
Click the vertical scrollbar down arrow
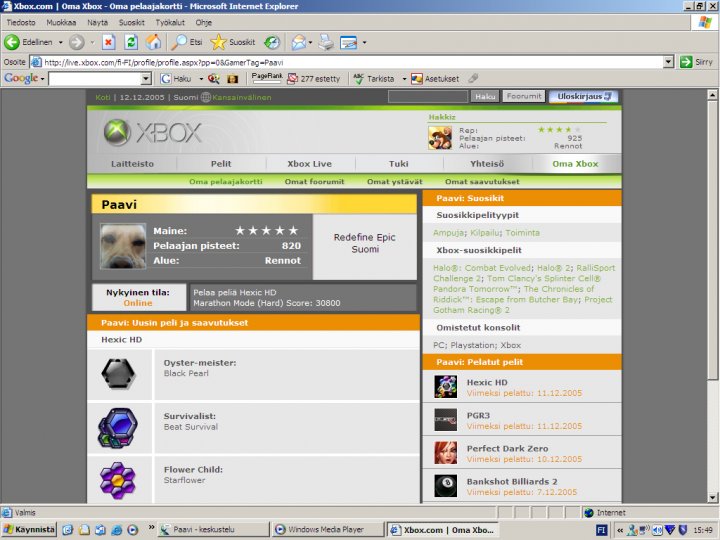click(712, 497)
